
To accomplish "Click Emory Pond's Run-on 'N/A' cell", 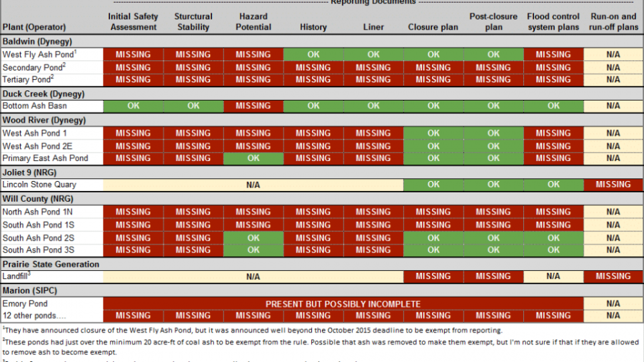I will 613,304.
